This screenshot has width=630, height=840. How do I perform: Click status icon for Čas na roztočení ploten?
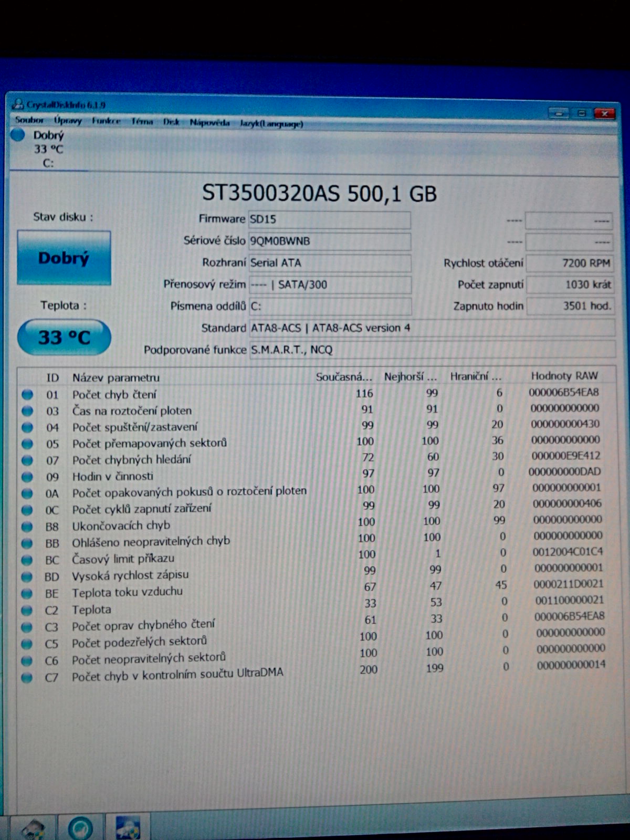(27, 411)
